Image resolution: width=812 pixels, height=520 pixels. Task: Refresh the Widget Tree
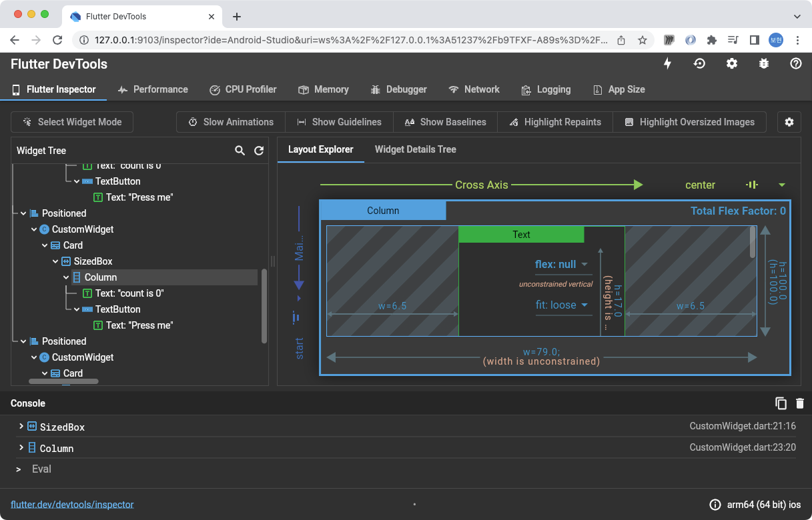click(259, 151)
